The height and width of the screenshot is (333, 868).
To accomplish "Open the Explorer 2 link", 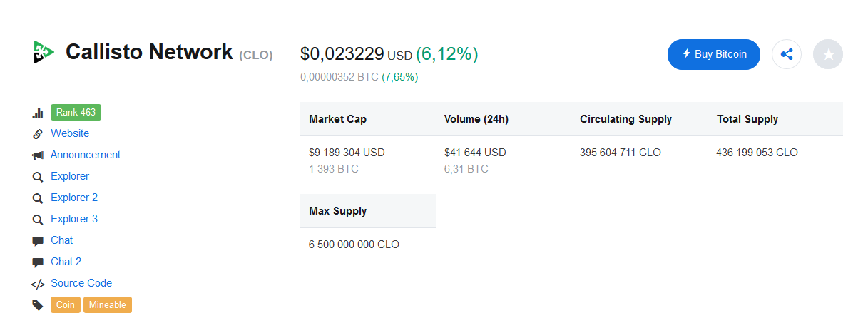I will [74, 198].
